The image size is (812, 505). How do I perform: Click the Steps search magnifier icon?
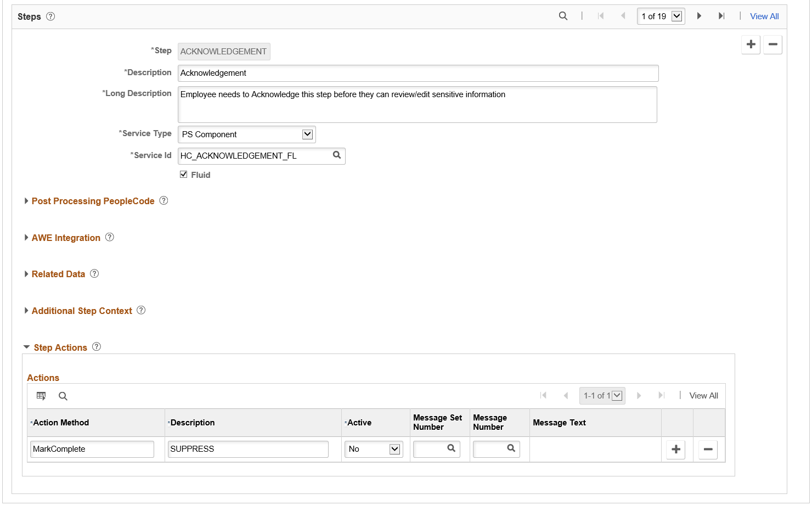click(x=563, y=16)
